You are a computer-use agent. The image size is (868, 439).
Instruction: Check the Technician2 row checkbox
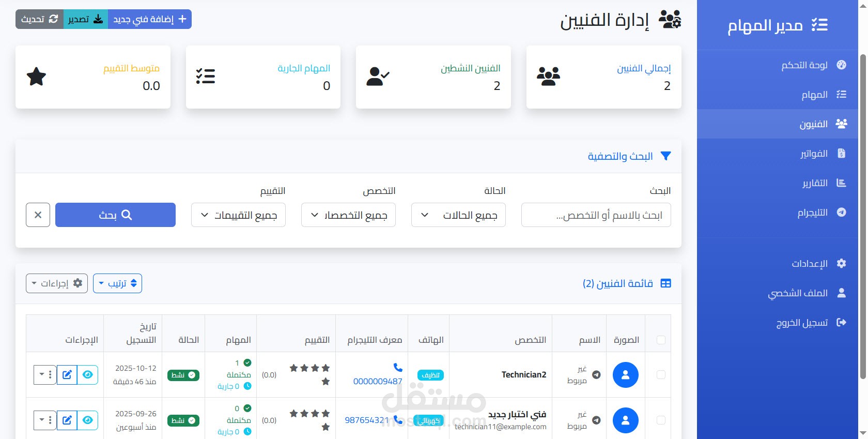click(661, 375)
